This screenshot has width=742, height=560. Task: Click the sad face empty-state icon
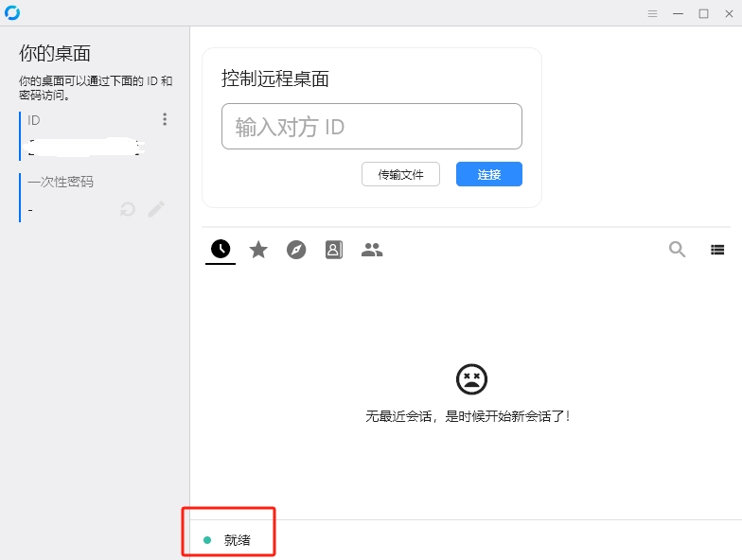pos(471,378)
